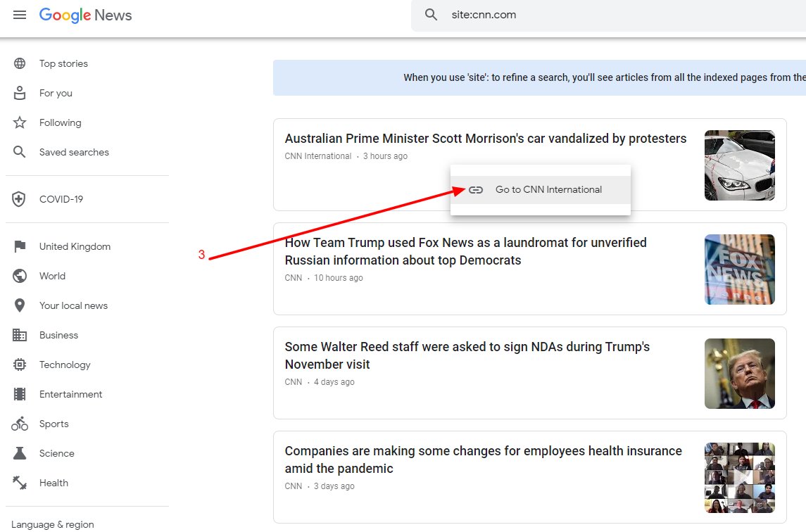Click the For you person icon
The height and width of the screenshot is (532, 806).
(x=20, y=93)
